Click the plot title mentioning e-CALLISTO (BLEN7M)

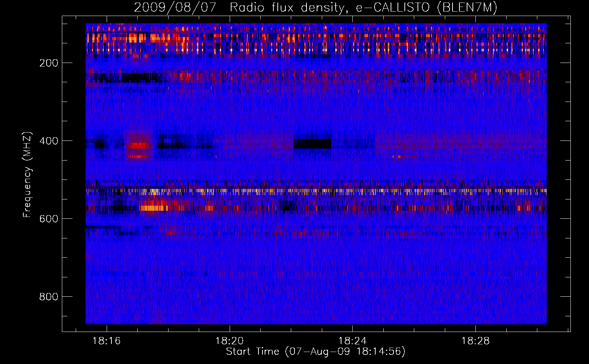coord(315,7)
